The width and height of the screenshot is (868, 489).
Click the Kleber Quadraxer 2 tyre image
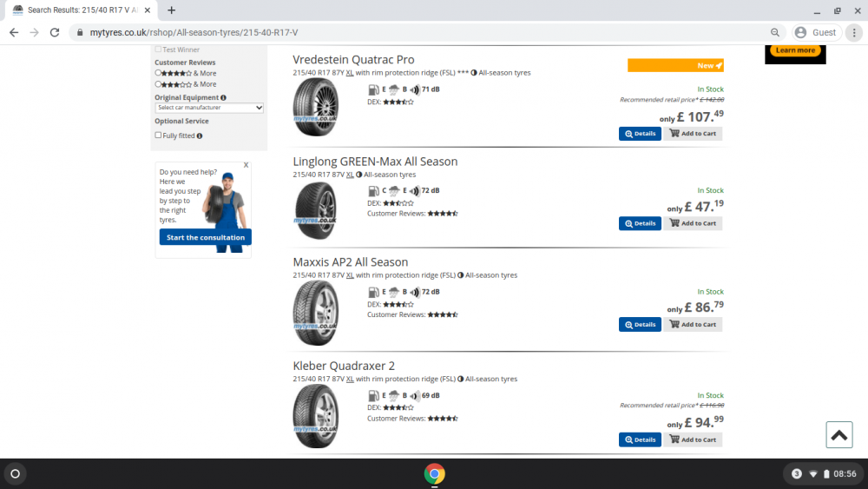point(316,416)
